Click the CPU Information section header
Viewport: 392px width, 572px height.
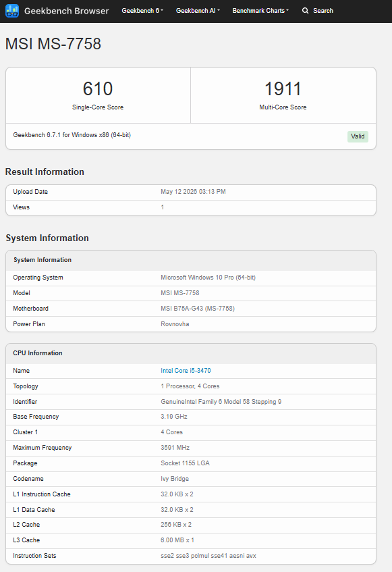click(38, 353)
